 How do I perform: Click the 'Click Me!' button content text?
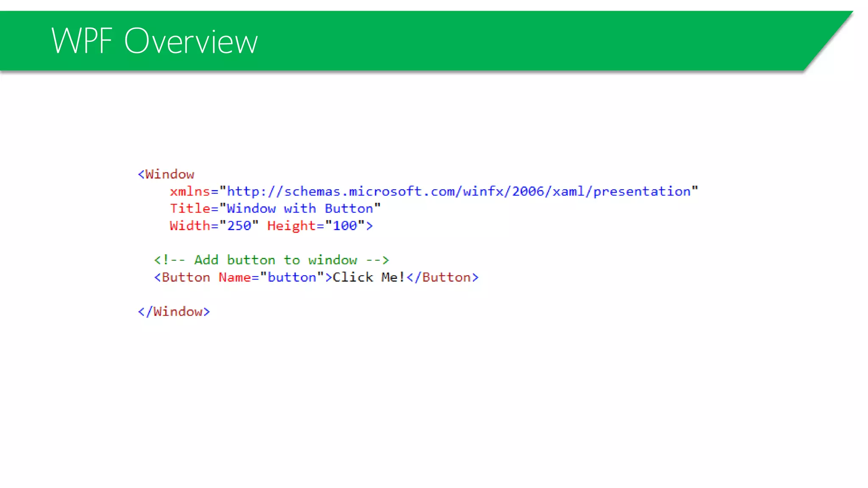point(369,277)
